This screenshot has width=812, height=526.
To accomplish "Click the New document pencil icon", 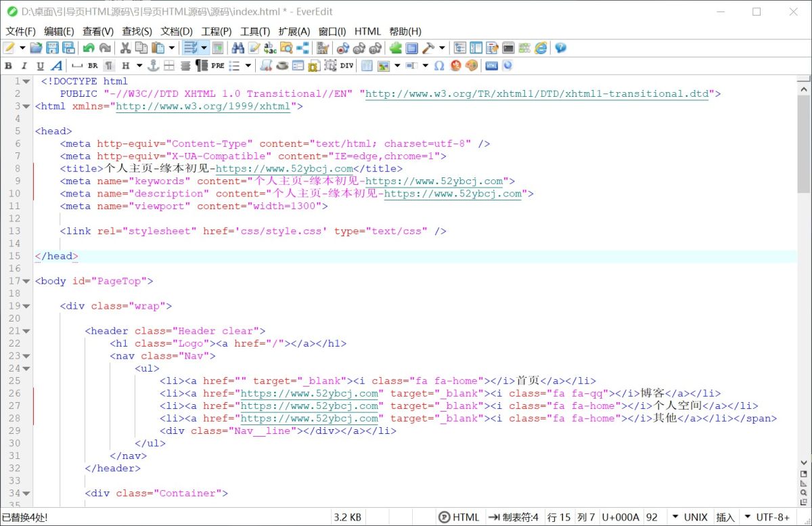I will (x=9, y=48).
